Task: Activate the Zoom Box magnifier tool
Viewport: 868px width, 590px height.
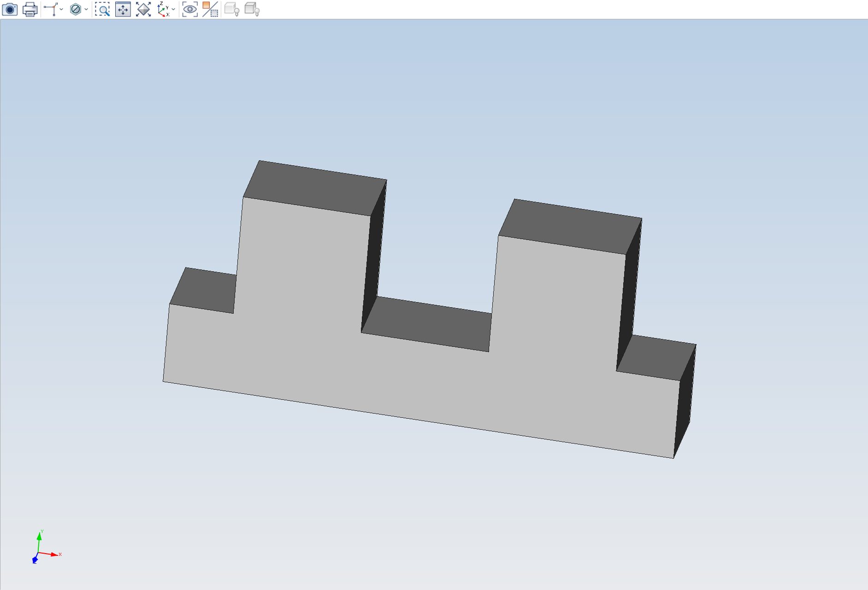Action: tap(102, 9)
